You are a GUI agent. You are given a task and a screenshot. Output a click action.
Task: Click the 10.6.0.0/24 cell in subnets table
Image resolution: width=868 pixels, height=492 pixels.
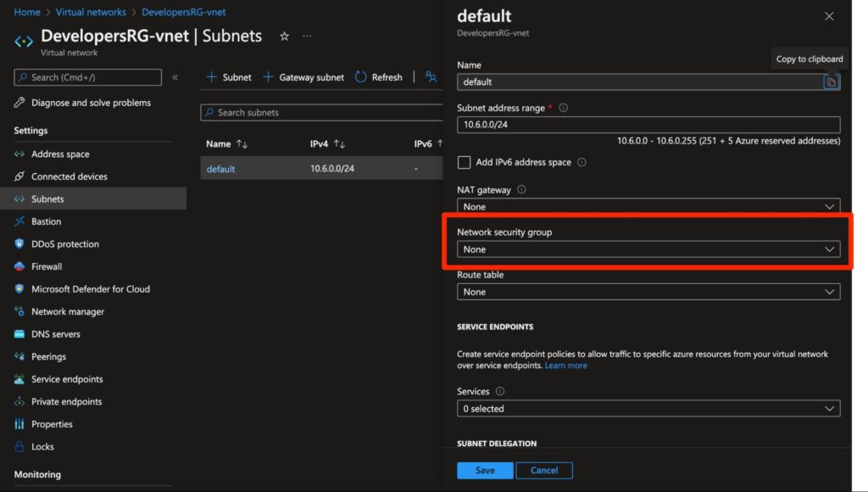coord(332,169)
